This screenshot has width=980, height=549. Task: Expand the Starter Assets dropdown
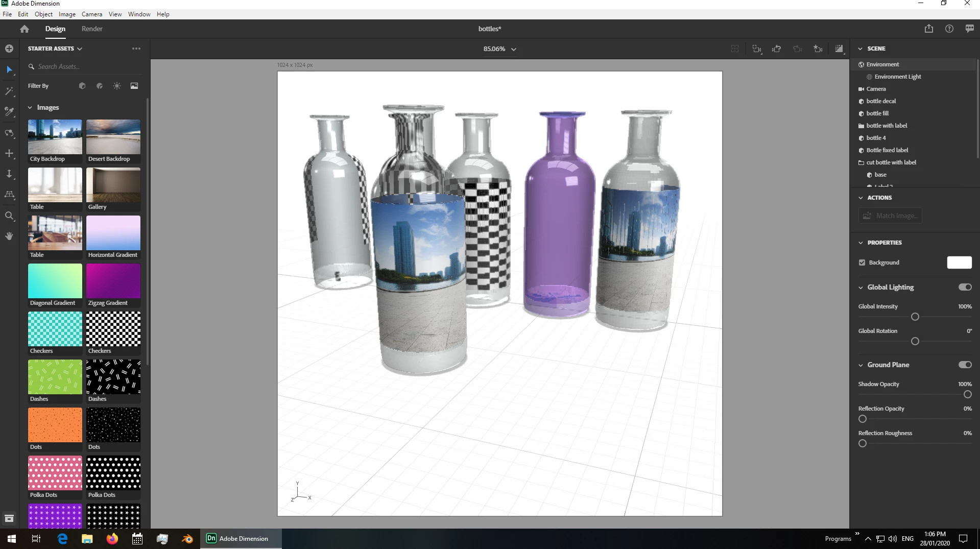click(x=55, y=49)
